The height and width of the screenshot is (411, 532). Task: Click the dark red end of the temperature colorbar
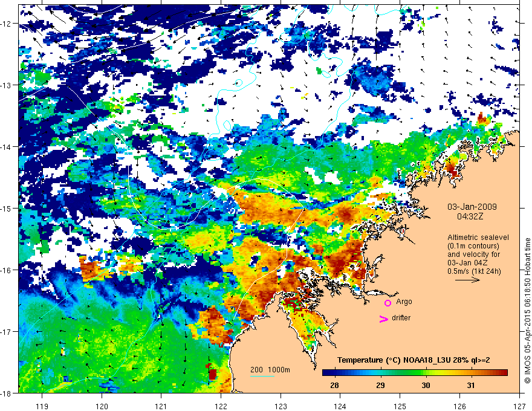pyautogui.click(x=505, y=373)
